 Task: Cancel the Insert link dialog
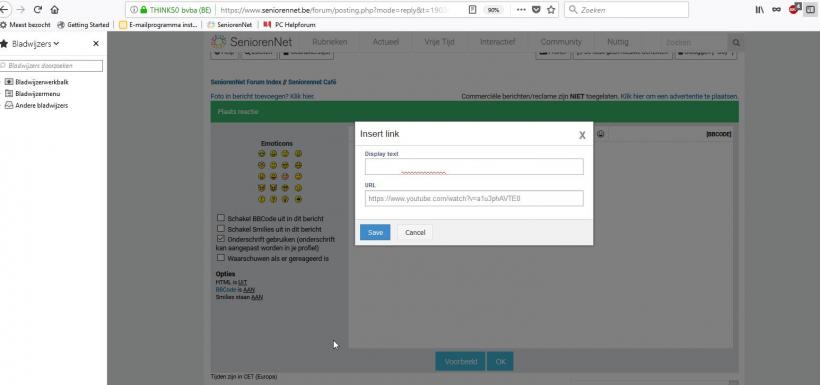coord(415,232)
